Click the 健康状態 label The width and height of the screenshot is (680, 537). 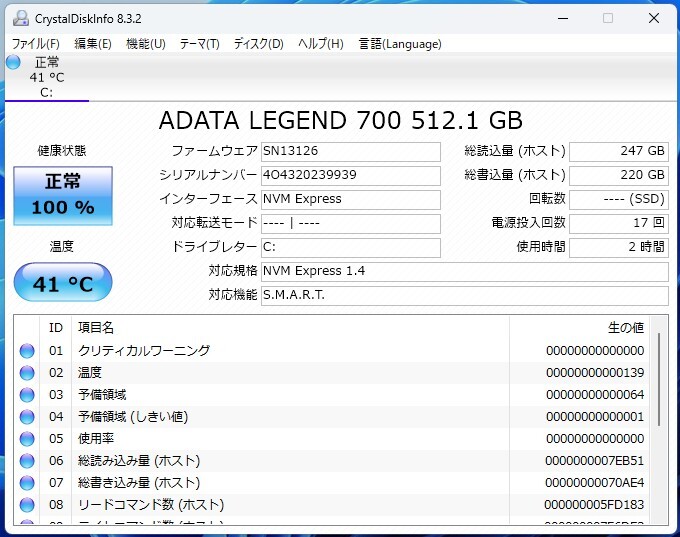pos(62,151)
